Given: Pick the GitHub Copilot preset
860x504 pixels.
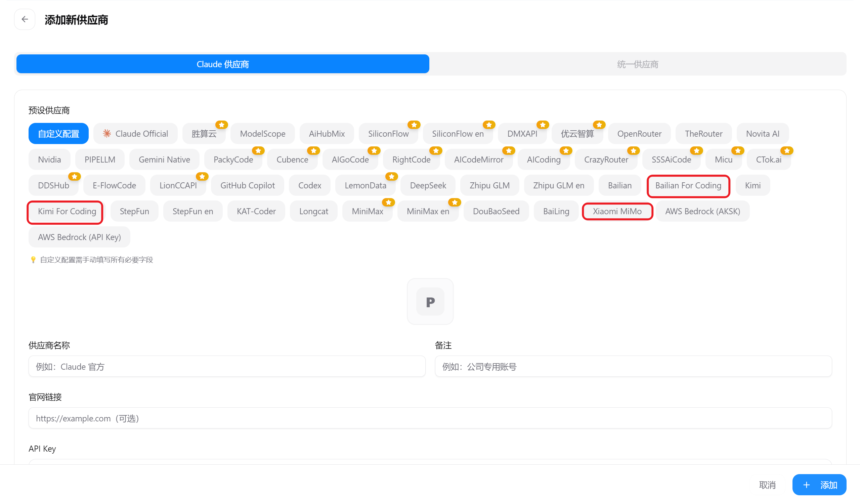Looking at the screenshot, I should pos(248,185).
